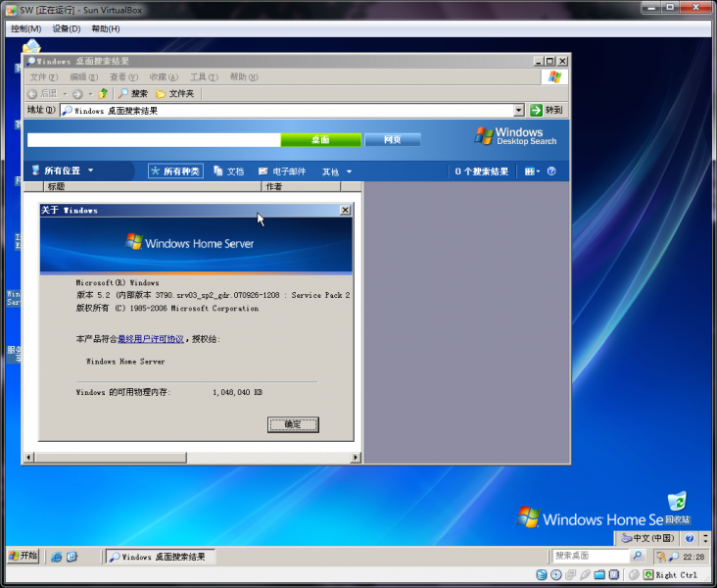The image size is (717, 588).
Task: Open the Recycle Bin (回收站) desktop icon
Action: pos(677,508)
